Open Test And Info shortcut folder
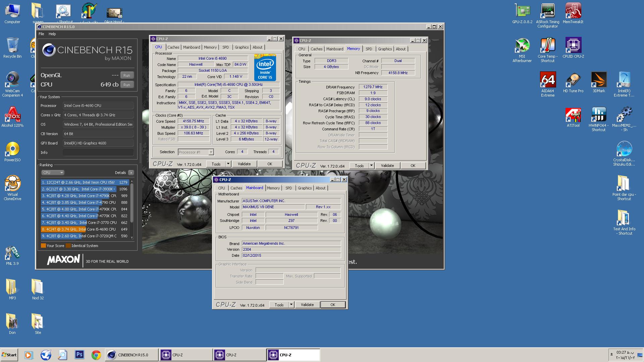Viewport: 644px width, 362px height. click(624, 223)
